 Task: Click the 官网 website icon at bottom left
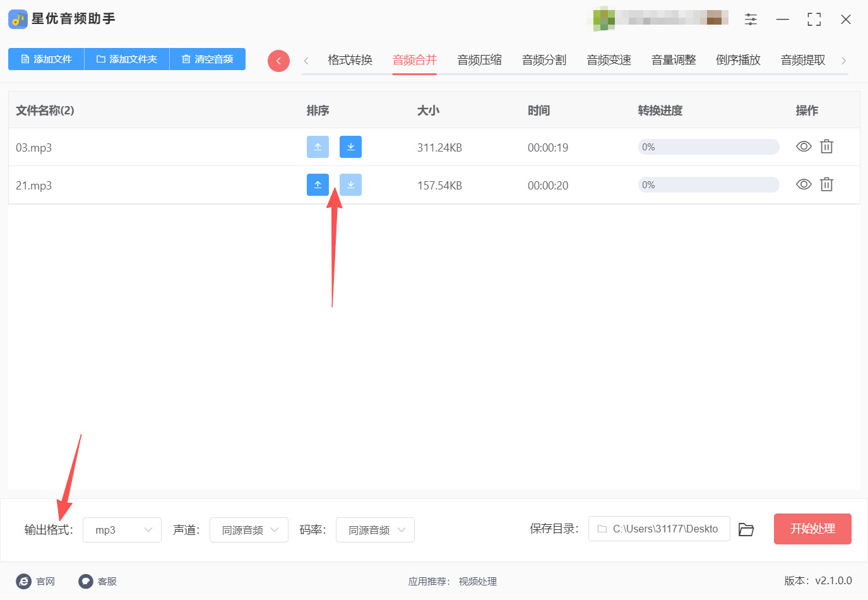point(24,581)
